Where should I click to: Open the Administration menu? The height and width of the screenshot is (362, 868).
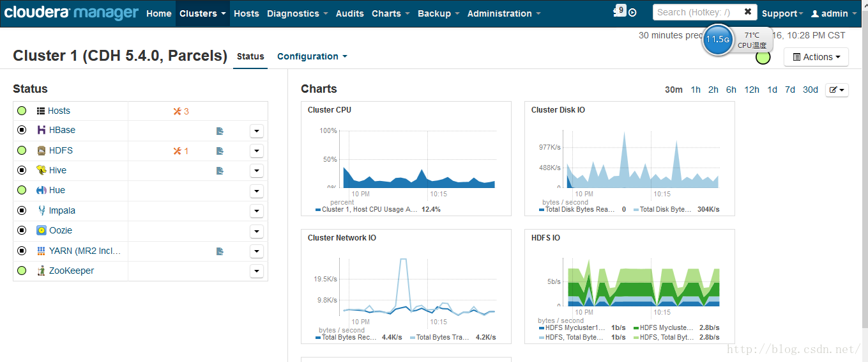coord(504,13)
